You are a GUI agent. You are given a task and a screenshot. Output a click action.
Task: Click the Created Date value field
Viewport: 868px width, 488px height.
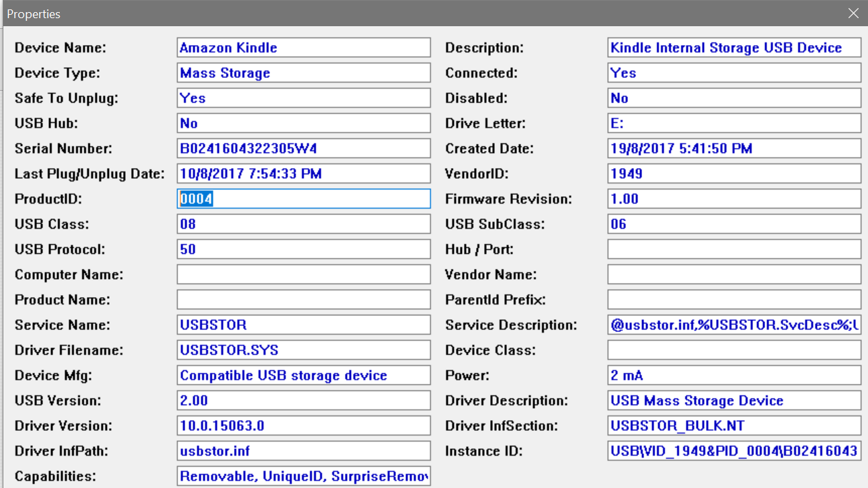point(734,149)
